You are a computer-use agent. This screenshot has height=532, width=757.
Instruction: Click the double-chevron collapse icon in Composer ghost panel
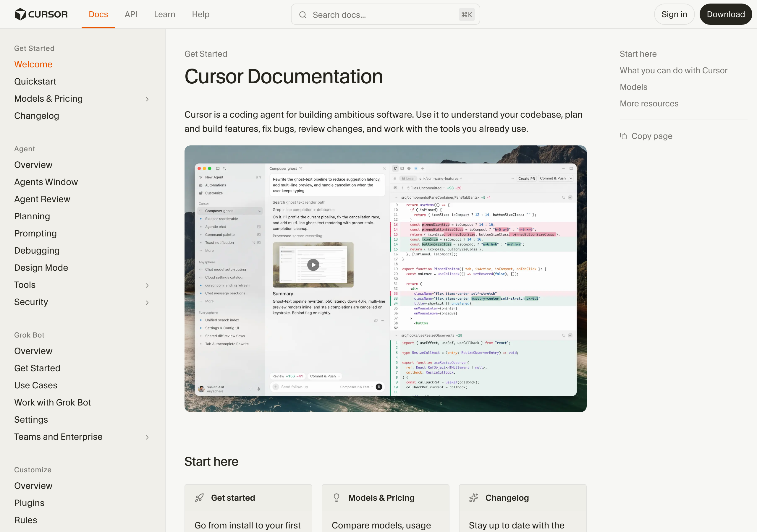pyautogui.click(x=384, y=168)
